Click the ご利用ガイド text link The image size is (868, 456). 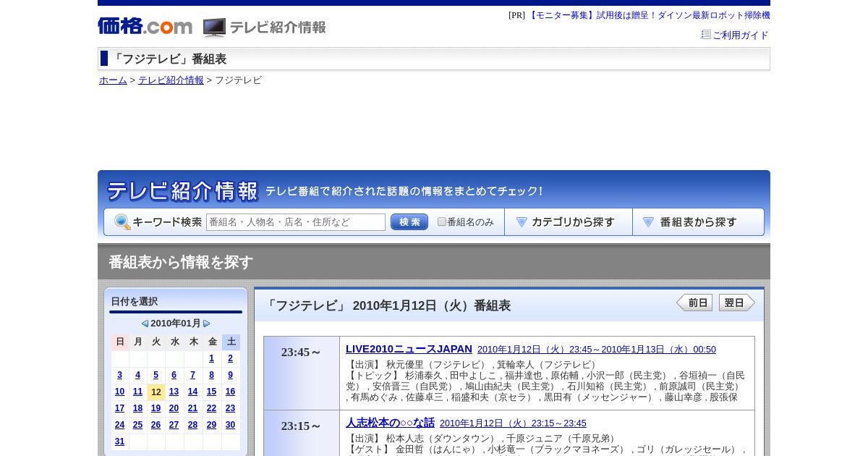pyautogui.click(x=741, y=35)
